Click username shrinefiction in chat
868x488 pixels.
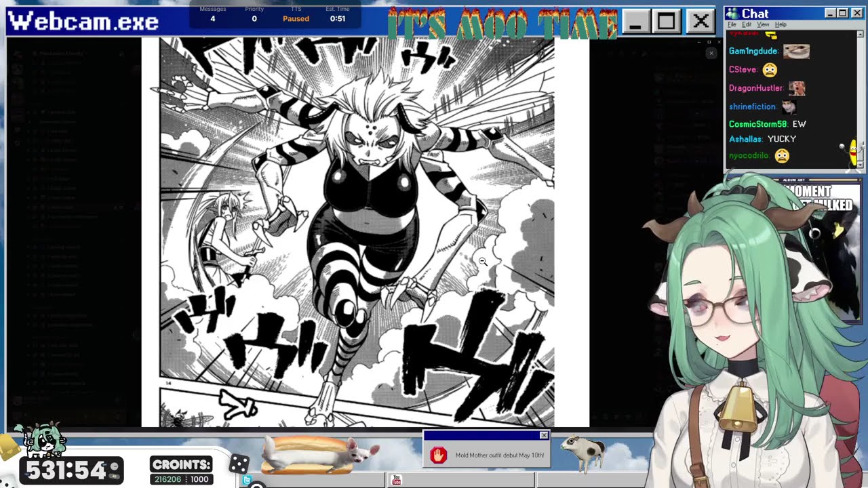click(x=752, y=106)
